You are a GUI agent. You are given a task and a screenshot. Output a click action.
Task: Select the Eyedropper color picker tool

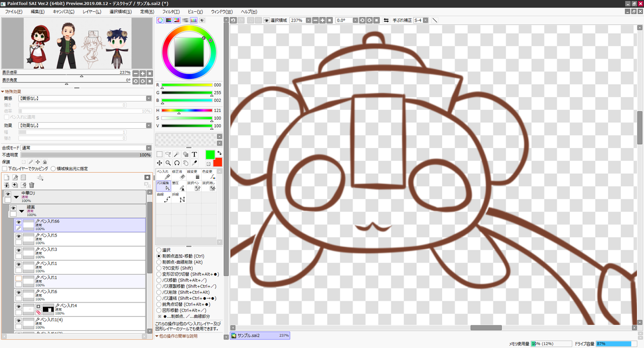point(194,162)
